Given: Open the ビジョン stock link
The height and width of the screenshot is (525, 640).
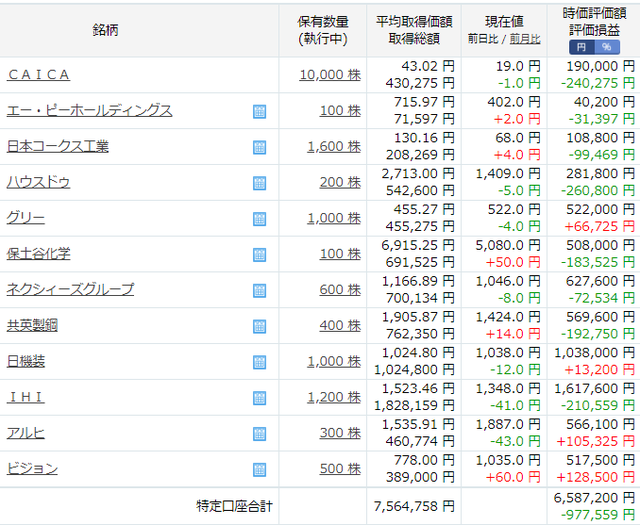Looking at the screenshot, I should point(32,469).
